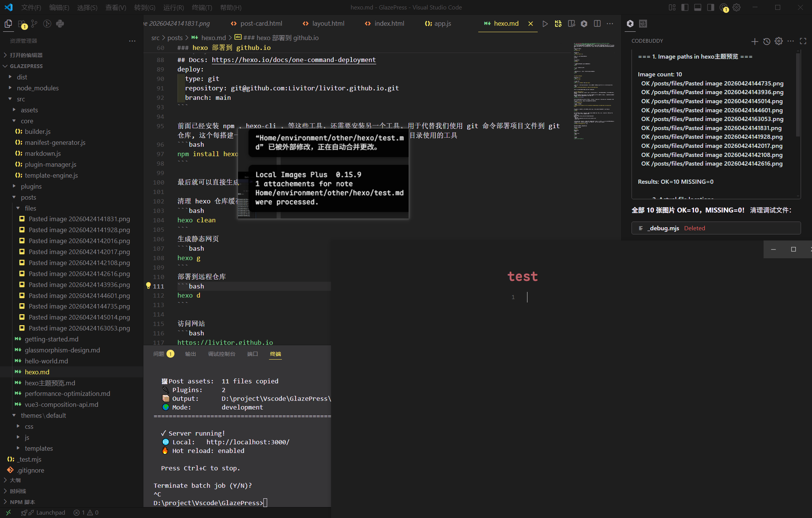Open Markdown preview to the side icon

[571, 23]
